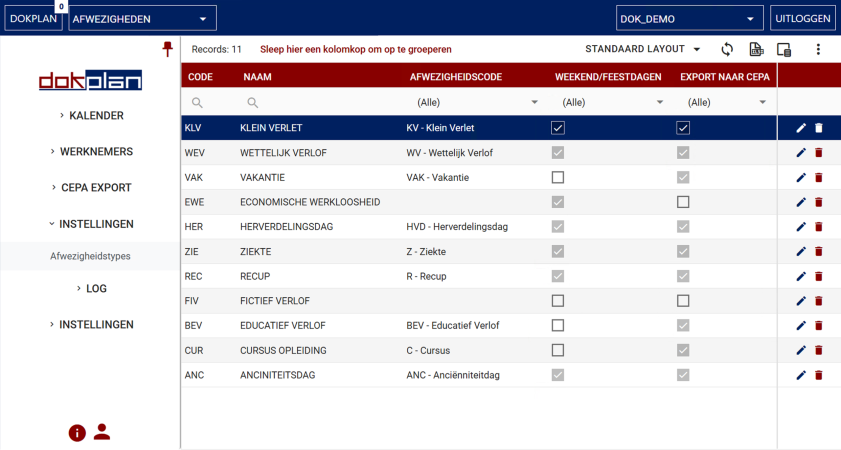Open the AFWEZIGHEDEN dropdown in top bar
This screenshot has height=450, width=841.
click(142, 18)
